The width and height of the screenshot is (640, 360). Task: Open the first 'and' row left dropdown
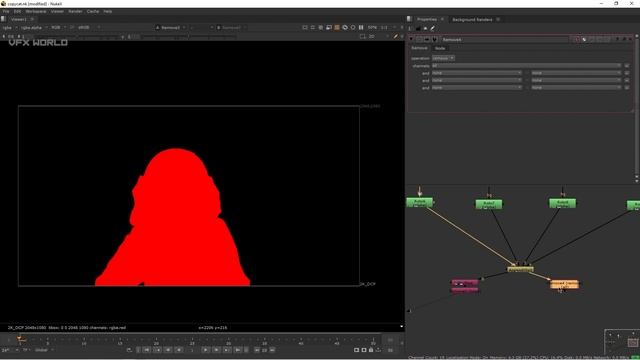tap(476, 73)
